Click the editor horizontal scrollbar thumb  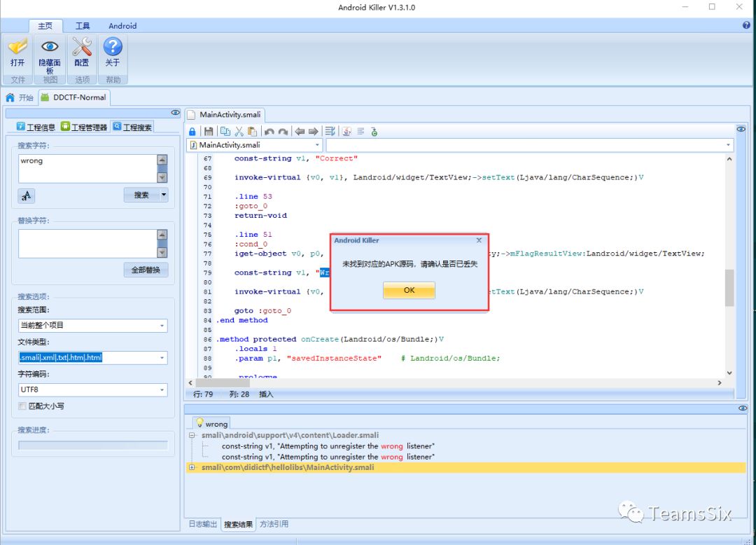pos(223,382)
